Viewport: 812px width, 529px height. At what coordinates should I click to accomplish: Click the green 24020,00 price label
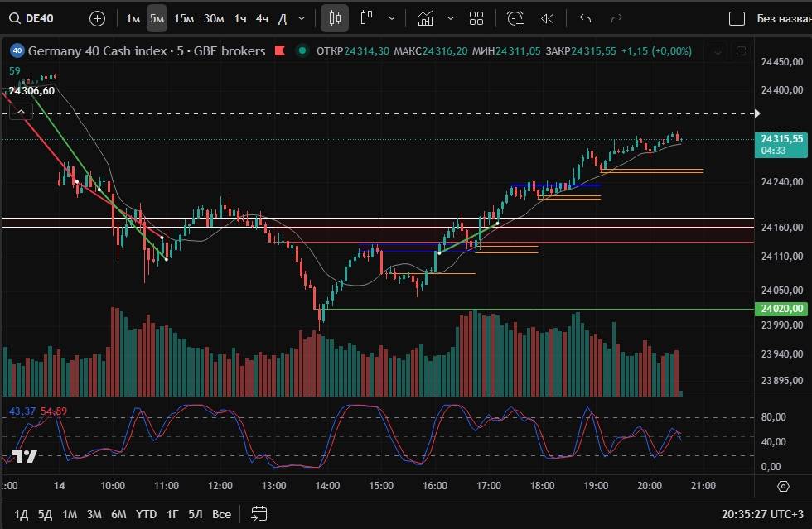pos(781,309)
